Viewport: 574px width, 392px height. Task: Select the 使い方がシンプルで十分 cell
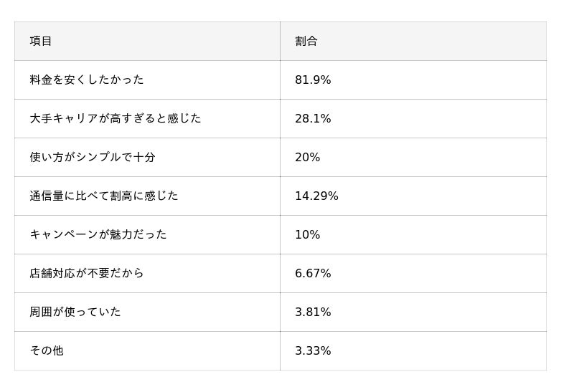click(x=93, y=158)
